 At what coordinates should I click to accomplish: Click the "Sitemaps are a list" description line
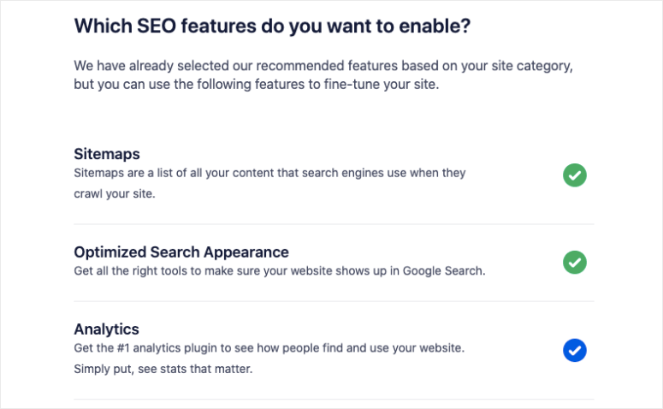click(270, 173)
